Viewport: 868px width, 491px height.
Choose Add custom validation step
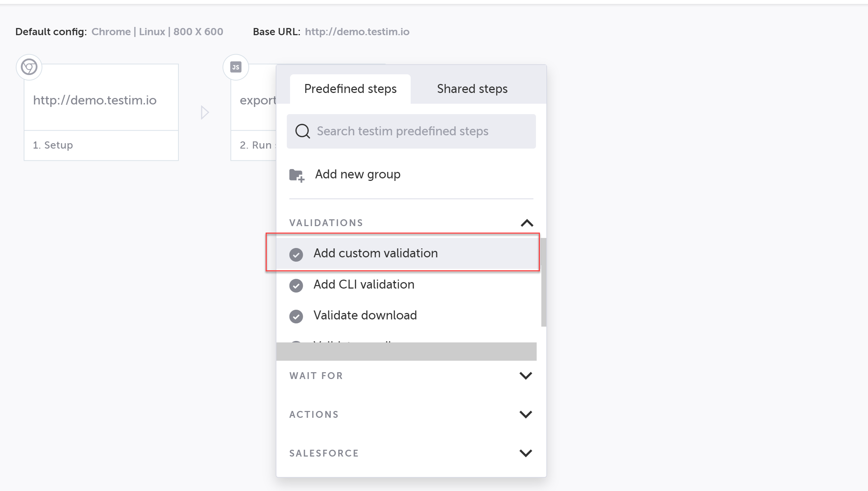[375, 253]
